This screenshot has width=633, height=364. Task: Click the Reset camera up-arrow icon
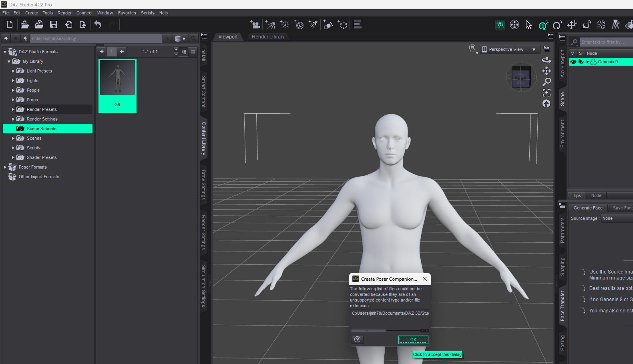[547, 103]
